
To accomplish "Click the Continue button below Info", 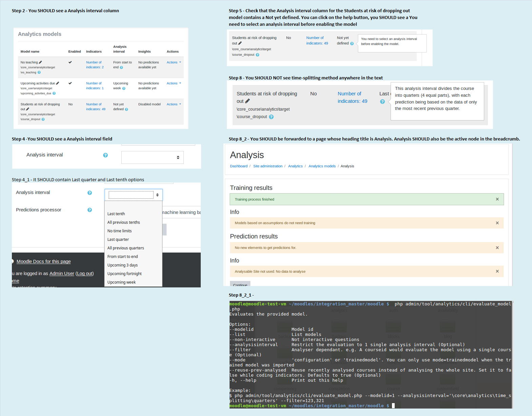I will coord(240,284).
